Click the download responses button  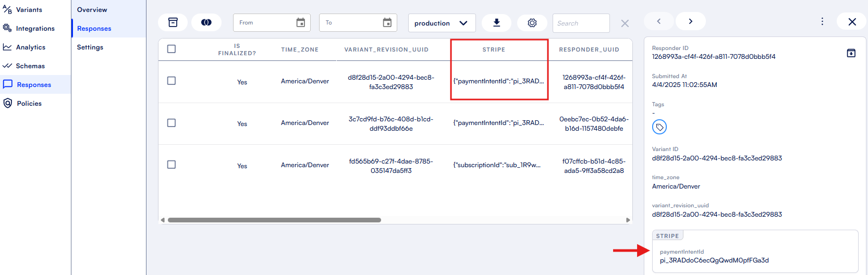tap(497, 22)
